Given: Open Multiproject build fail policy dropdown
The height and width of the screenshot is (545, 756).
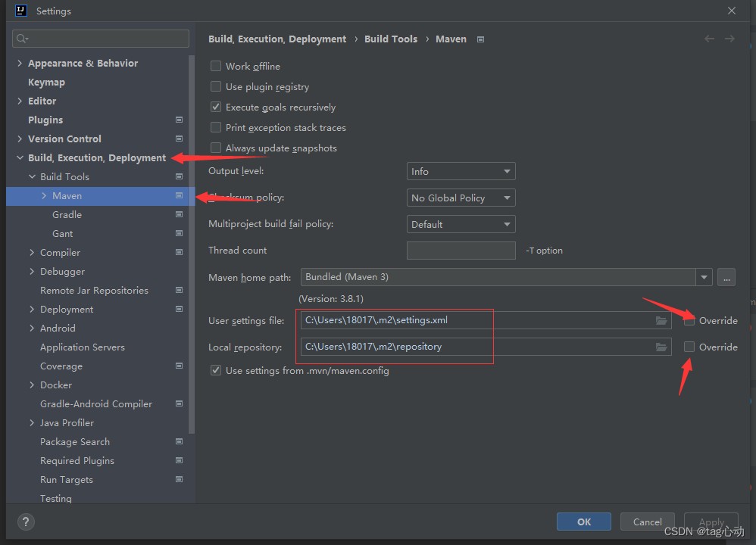Looking at the screenshot, I should pos(461,224).
